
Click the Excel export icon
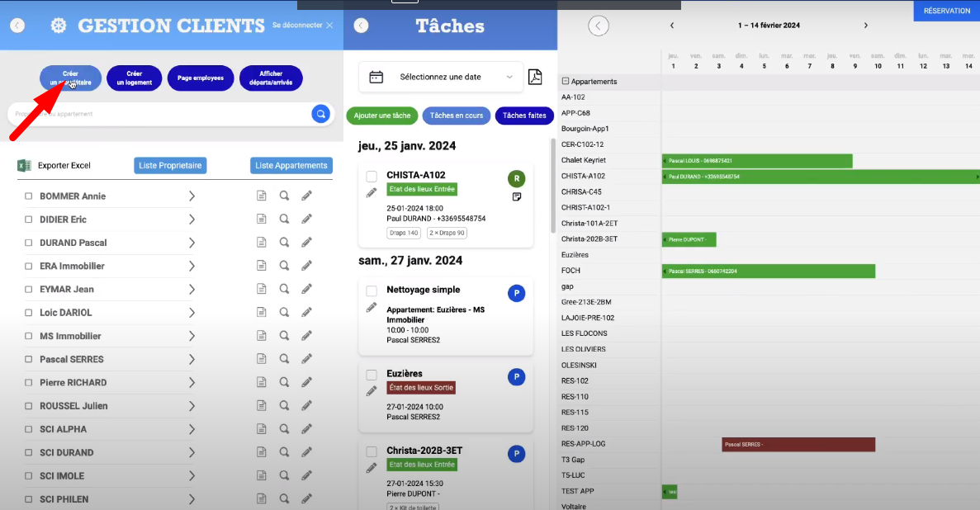tap(24, 166)
